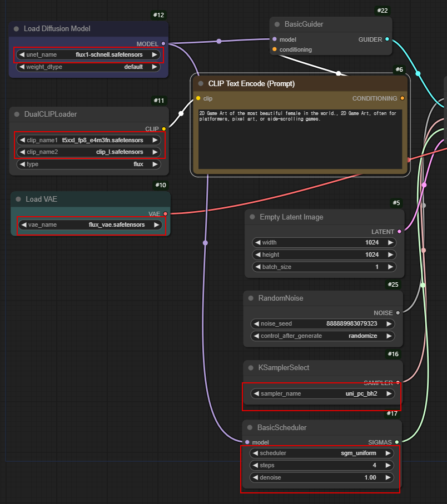This screenshot has width=447, height=504.
Task: Select previous sampler_name with left arrow
Action: point(256,393)
